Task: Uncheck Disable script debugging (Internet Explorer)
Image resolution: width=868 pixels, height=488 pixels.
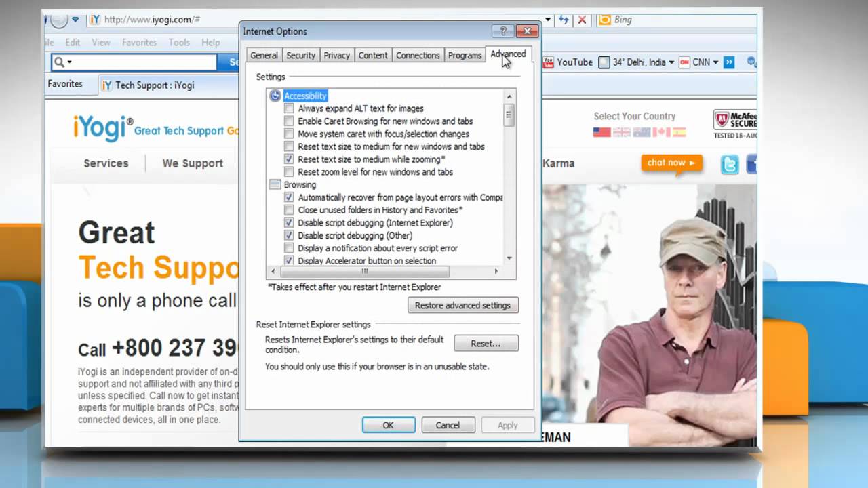Action: click(x=289, y=223)
